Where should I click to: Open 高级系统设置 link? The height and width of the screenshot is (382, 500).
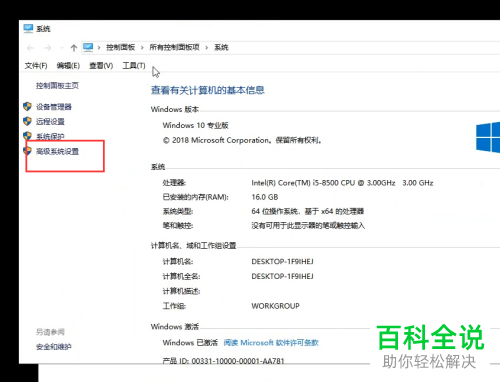point(57,151)
